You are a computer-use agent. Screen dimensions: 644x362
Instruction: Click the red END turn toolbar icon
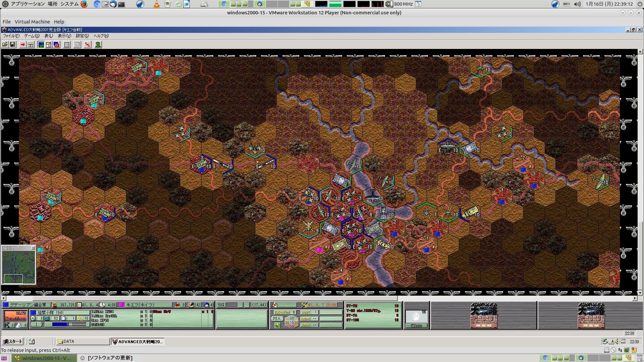(x=88, y=45)
